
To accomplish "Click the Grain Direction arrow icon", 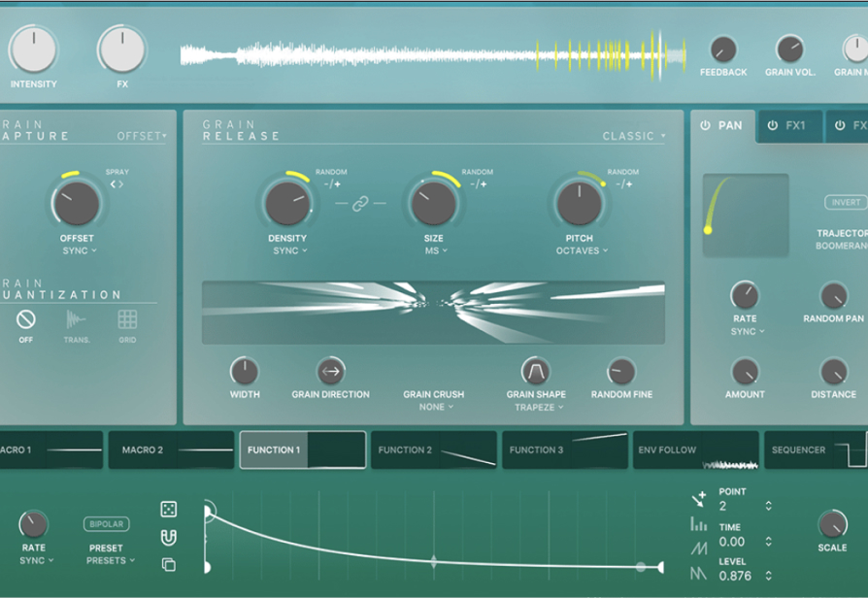I will pos(330,371).
